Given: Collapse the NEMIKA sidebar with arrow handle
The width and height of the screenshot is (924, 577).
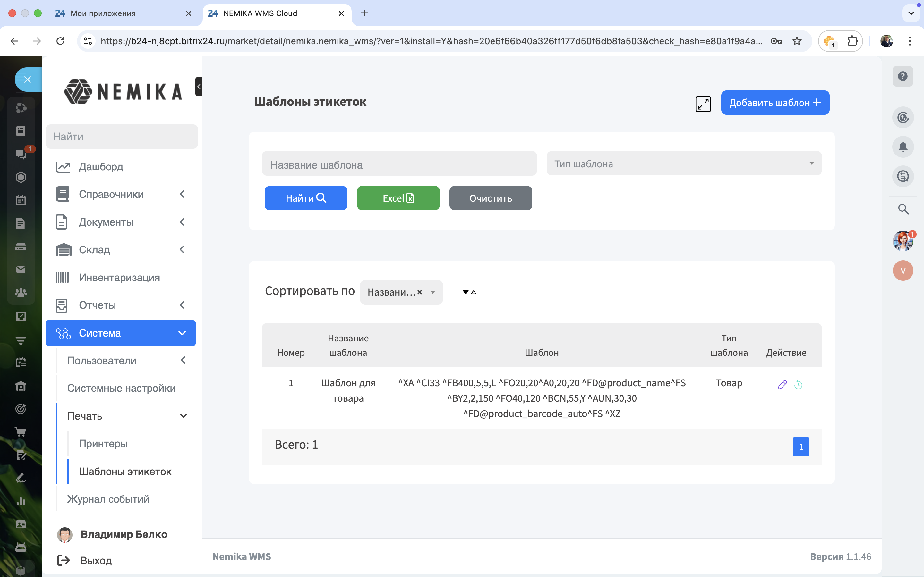Looking at the screenshot, I should (x=199, y=87).
